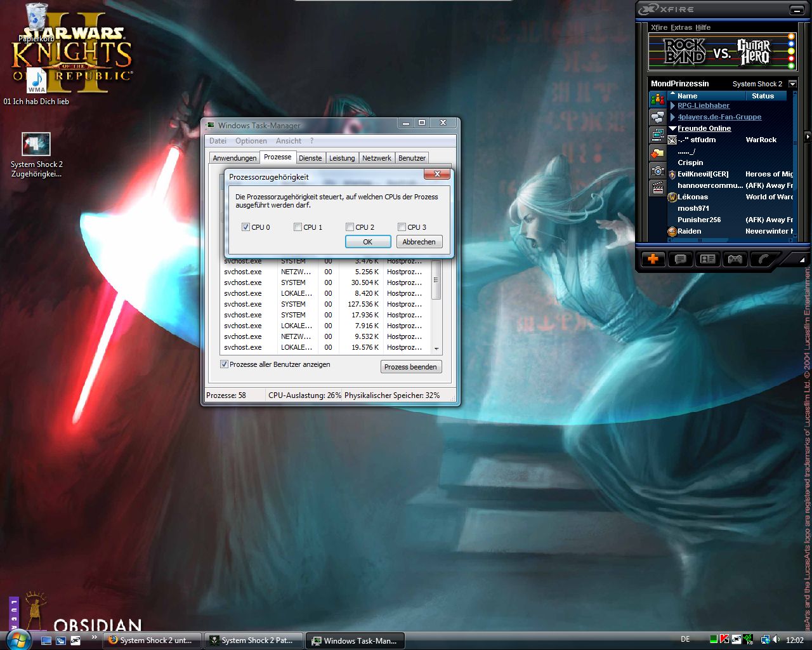This screenshot has height=650, width=812.
Task: Select friend Raiden in Xfire list
Action: tap(690, 232)
